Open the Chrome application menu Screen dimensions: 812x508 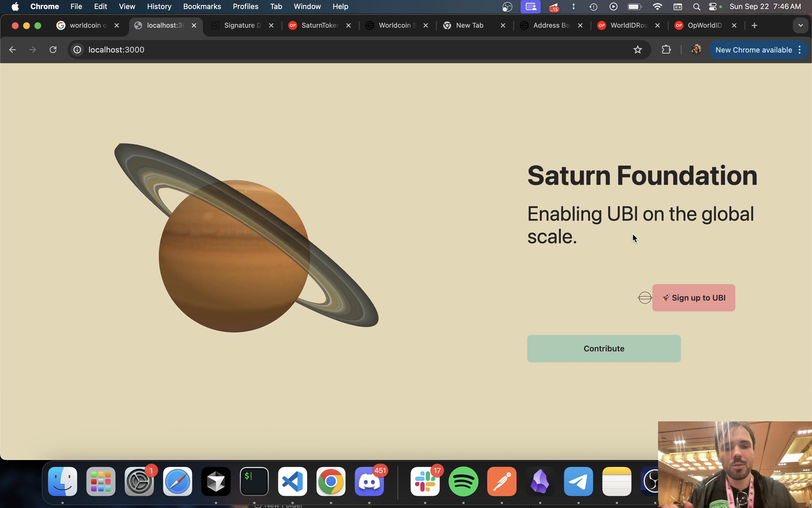(44, 6)
